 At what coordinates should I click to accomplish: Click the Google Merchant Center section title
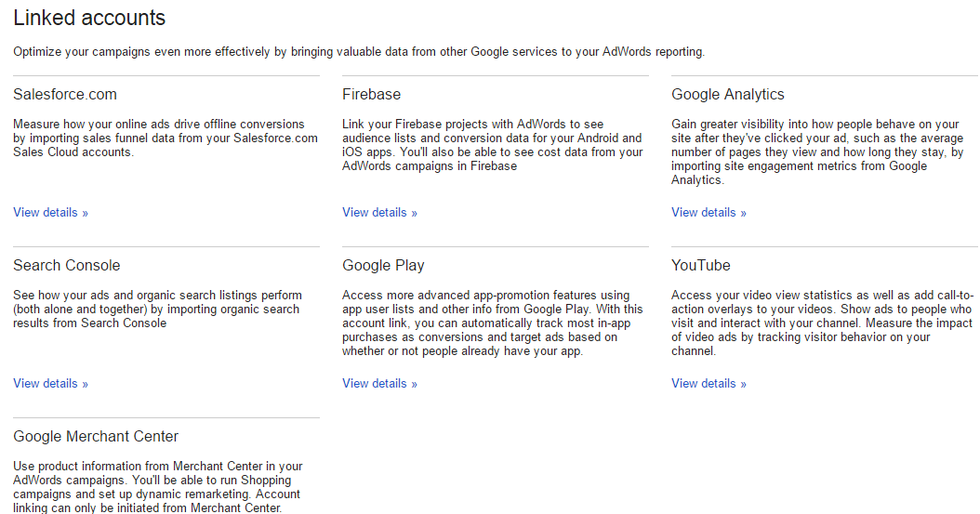[96, 437]
